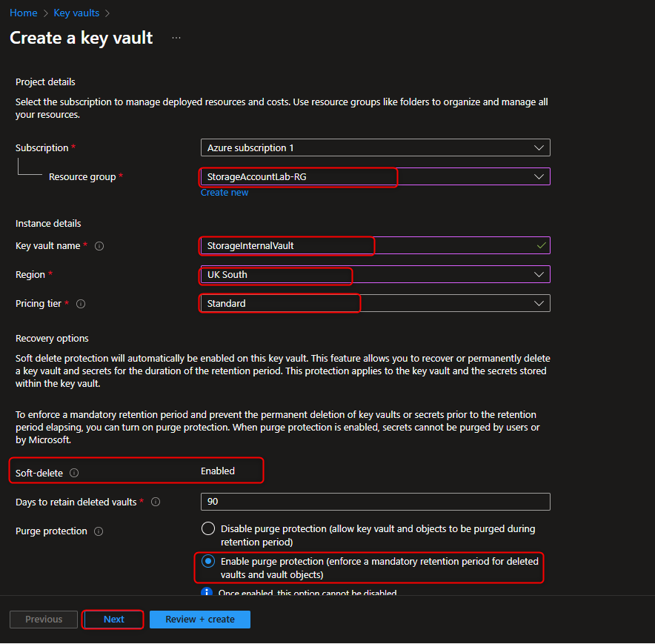Open the Subscription dropdown

375,147
